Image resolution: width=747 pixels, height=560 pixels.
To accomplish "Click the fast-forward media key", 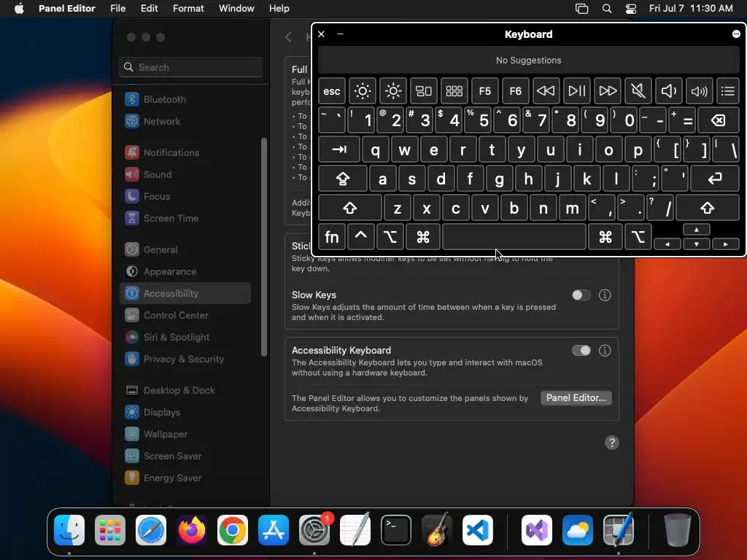I will pos(608,91).
